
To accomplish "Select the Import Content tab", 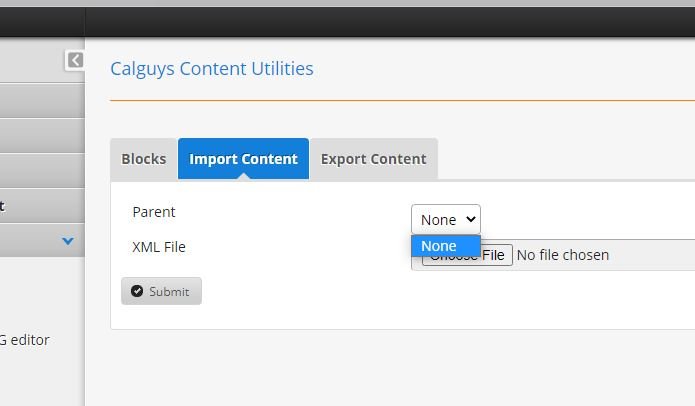I will point(243,159).
